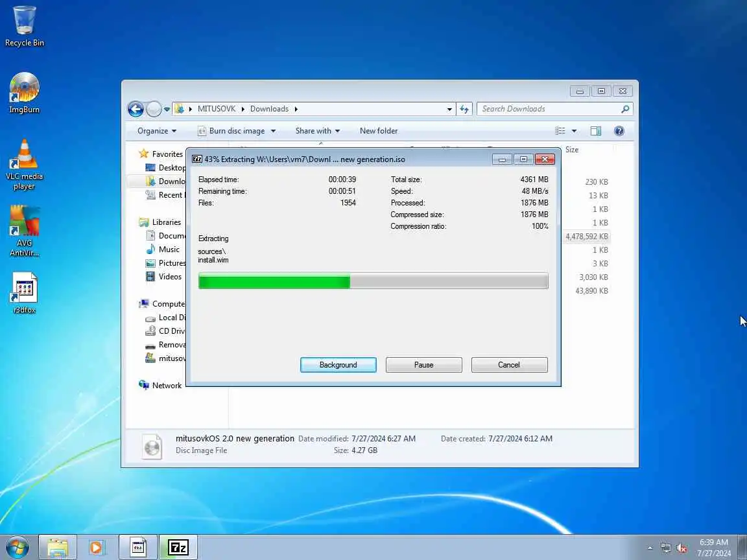
Task: Click the Date modified value in details pane
Action: click(383, 439)
